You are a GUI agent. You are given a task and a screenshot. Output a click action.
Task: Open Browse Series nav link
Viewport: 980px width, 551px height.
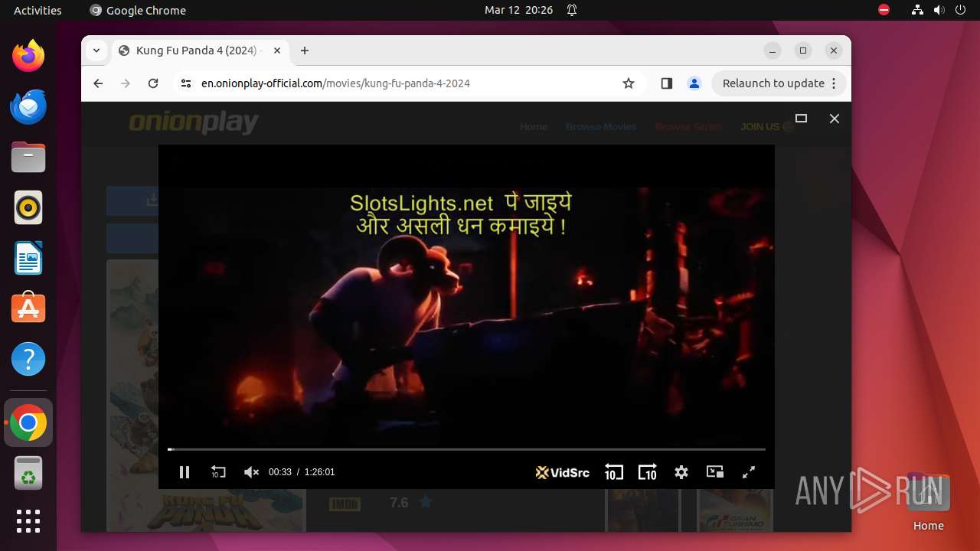click(x=688, y=126)
